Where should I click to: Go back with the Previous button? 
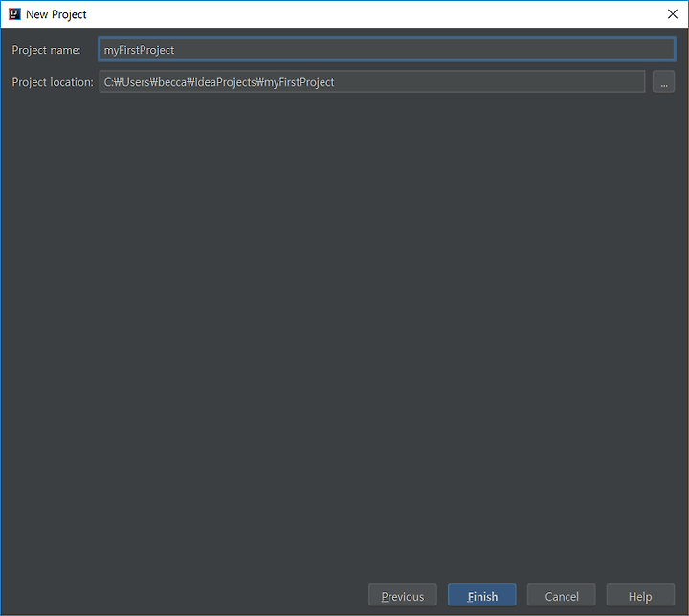tap(403, 596)
